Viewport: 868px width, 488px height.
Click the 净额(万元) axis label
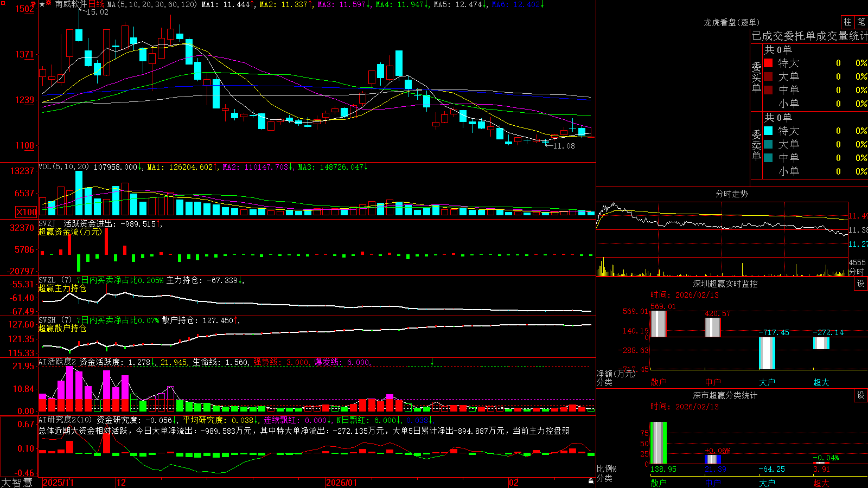[616, 374]
